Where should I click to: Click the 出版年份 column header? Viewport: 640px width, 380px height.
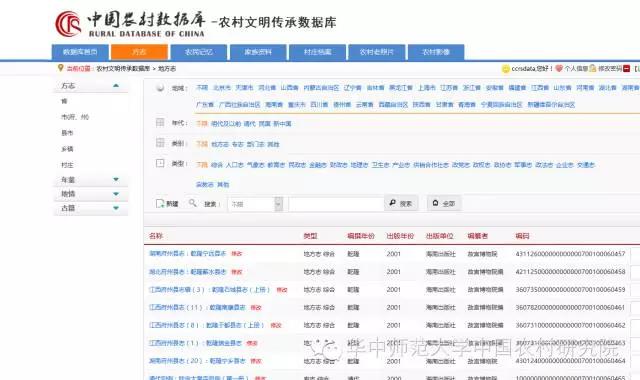coord(400,236)
